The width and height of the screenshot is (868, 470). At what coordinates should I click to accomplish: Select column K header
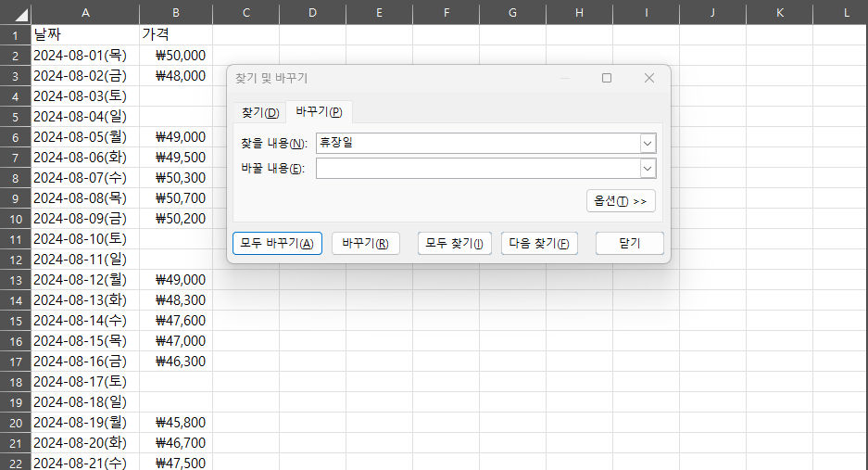click(x=779, y=13)
